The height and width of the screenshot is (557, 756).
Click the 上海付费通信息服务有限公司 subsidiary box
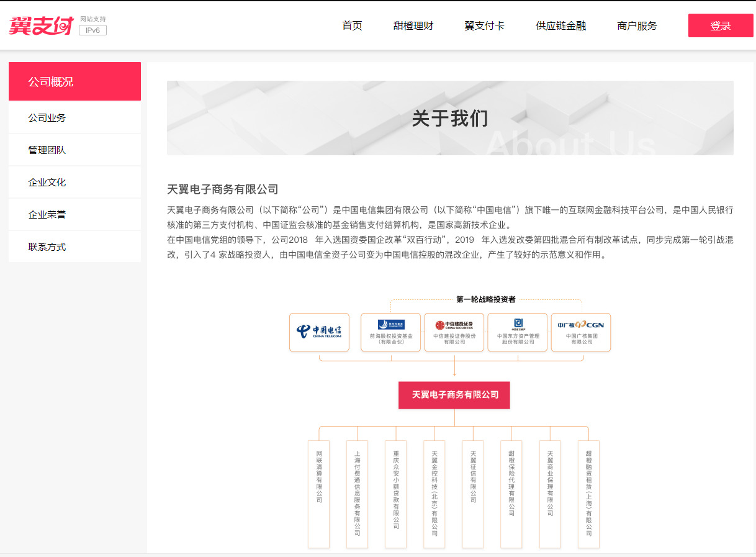pos(358,494)
